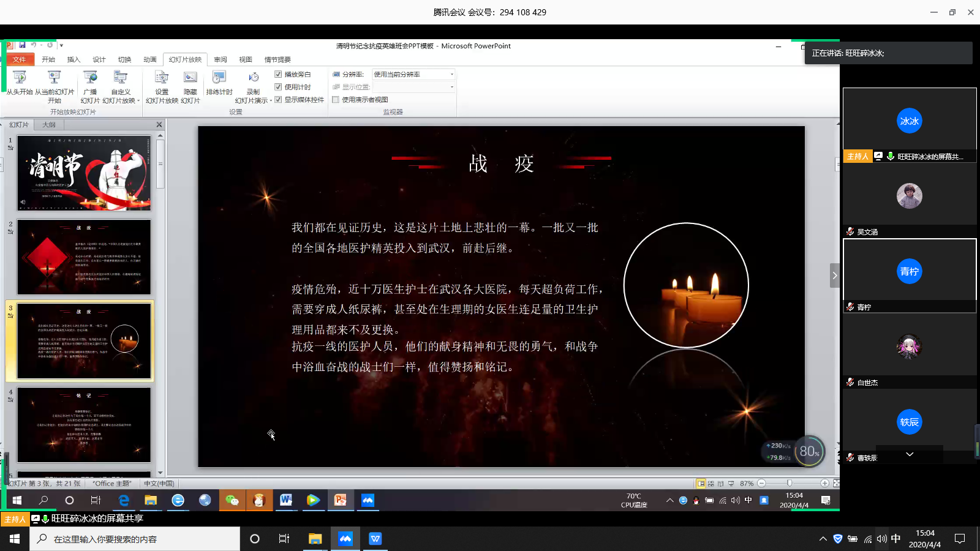
Task: Switch to the 插入 ribbon tab
Action: 73,59
